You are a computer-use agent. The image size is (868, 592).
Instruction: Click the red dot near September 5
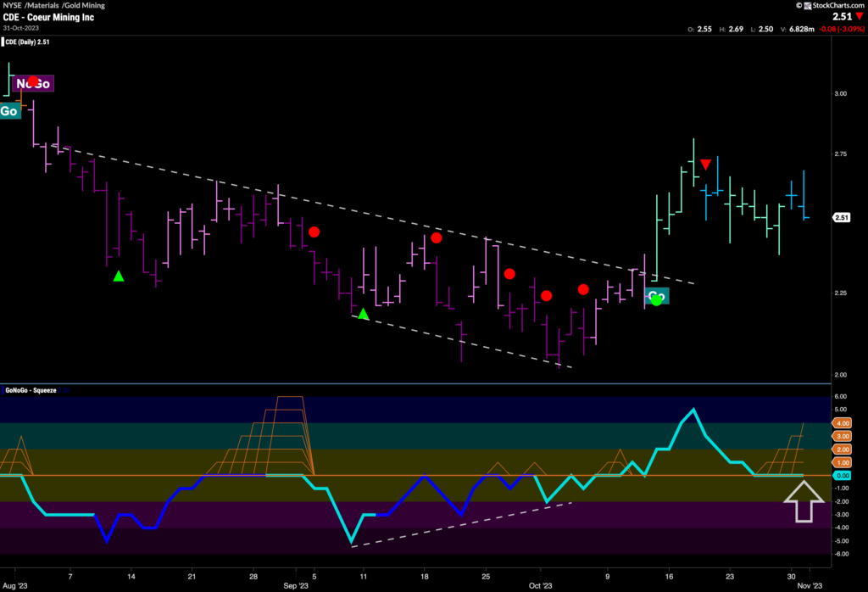[x=314, y=232]
